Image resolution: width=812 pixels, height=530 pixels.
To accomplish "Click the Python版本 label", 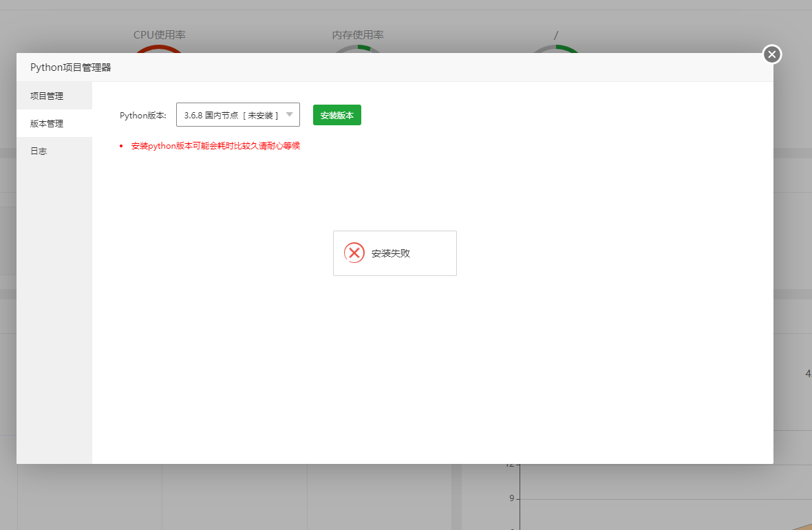I will (143, 116).
